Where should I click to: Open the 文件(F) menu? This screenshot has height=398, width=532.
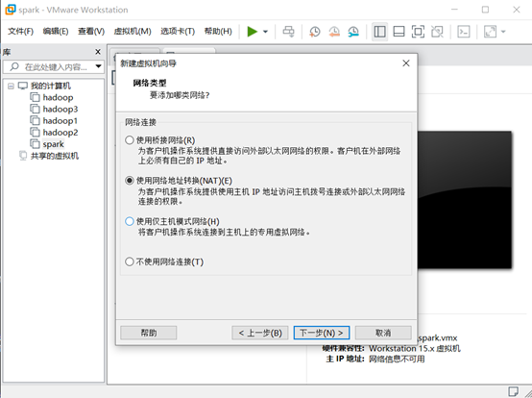[x=21, y=31]
